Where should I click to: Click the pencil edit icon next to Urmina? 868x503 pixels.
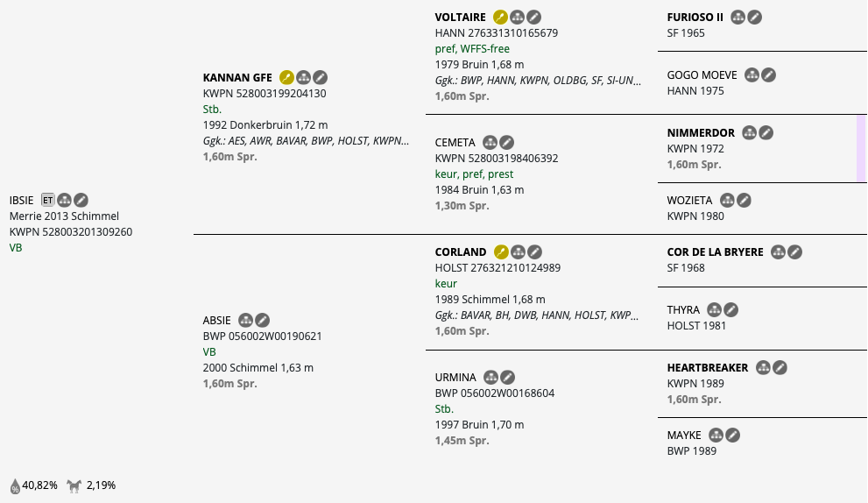507,378
